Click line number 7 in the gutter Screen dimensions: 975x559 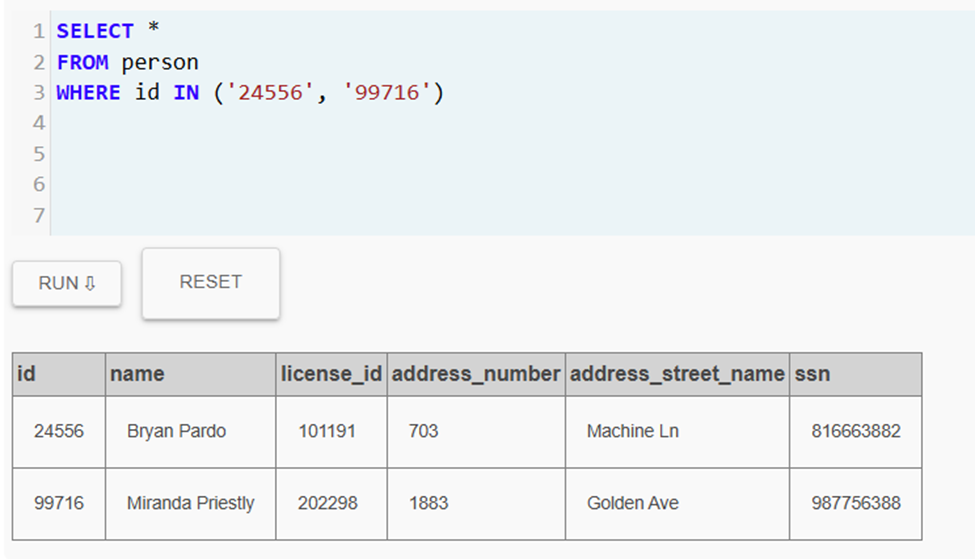click(x=39, y=216)
